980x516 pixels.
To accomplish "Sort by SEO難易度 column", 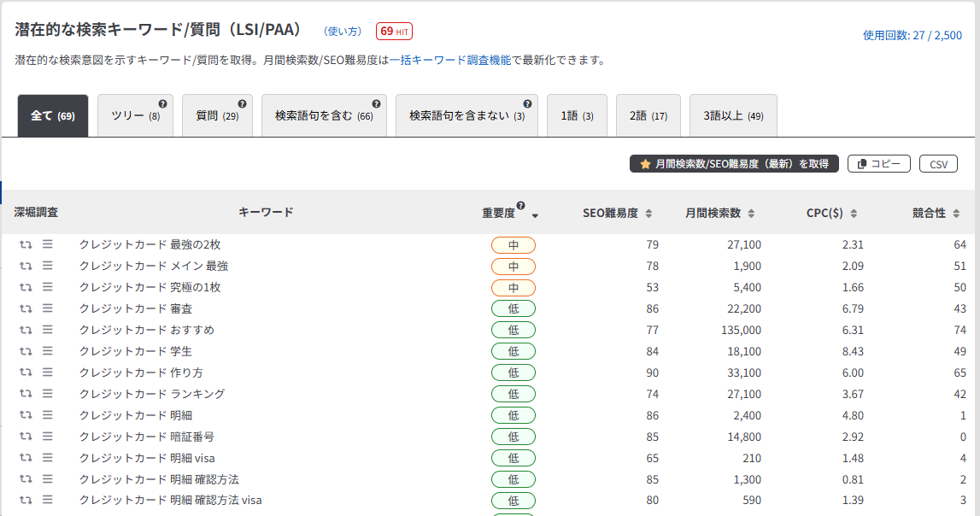I will click(648, 214).
